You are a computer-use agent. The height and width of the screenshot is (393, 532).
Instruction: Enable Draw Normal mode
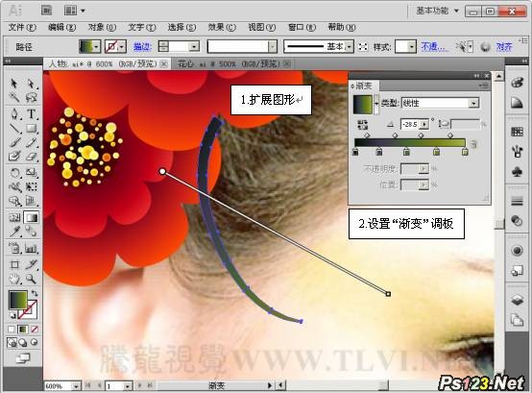(12, 342)
